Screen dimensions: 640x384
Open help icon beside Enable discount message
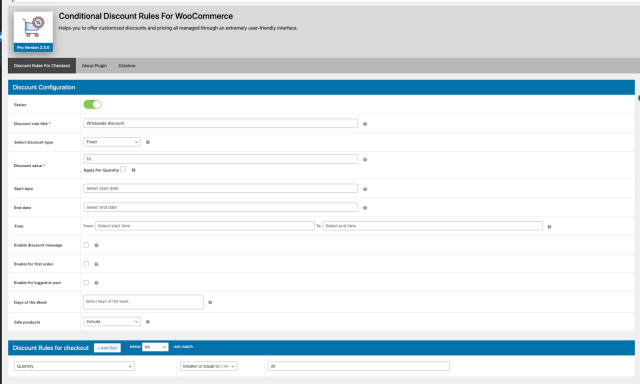click(96, 246)
